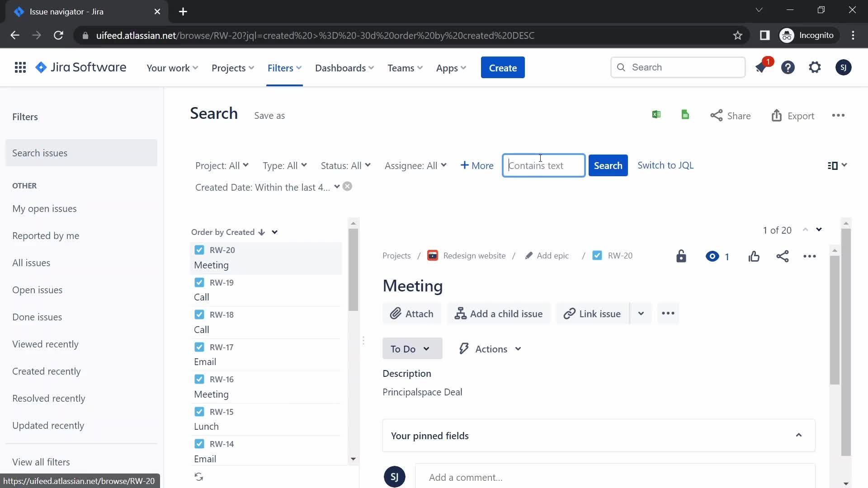This screenshot has height=488, width=868.
Task: Open the Help question mark icon
Action: click(788, 67)
